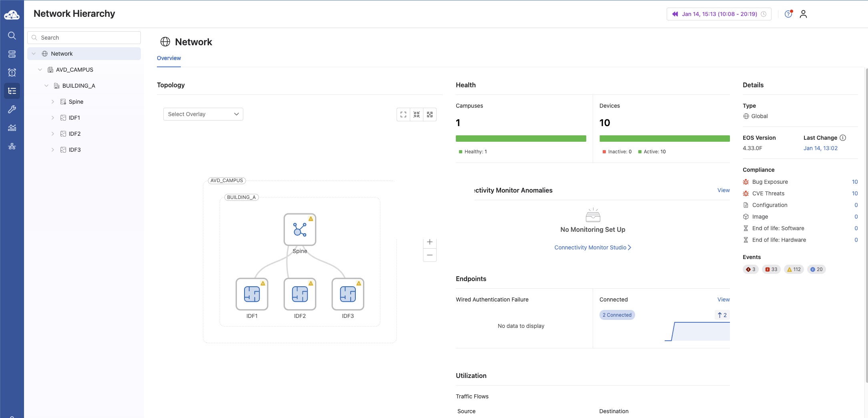The image size is (868, 418).
Task: Click inside the Search field above the tree
Action: (84, 37)
